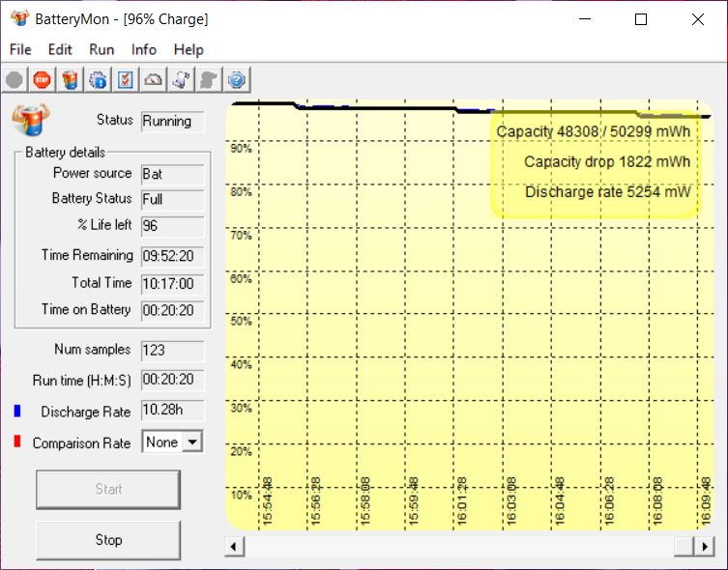Open the checklist configuration icon
This screenshot has height=570, width=728.
(126, 80)
